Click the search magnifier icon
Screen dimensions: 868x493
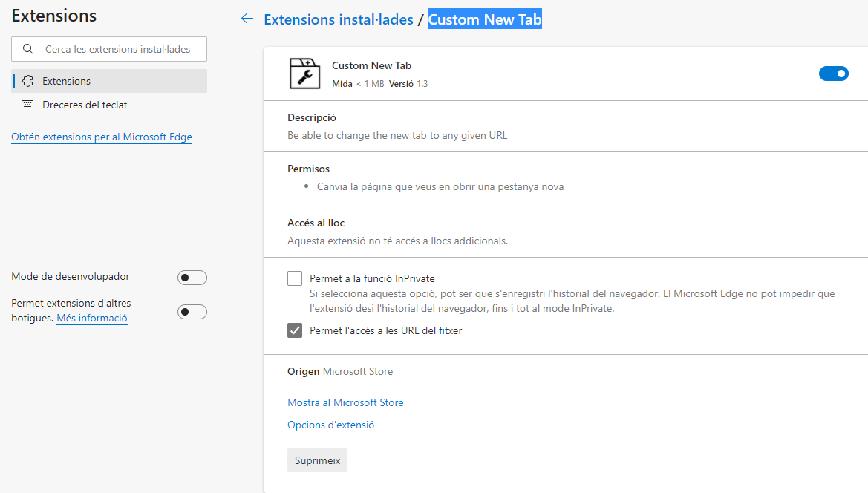[x=28, y=49]
